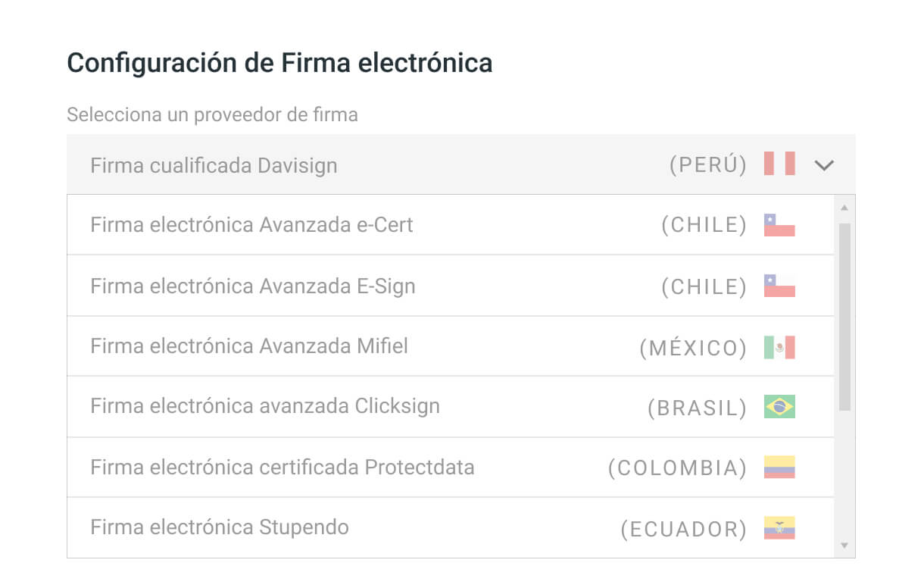Select Firma electrónica Stupendo
Screen dimensions: 924x588
303,528
